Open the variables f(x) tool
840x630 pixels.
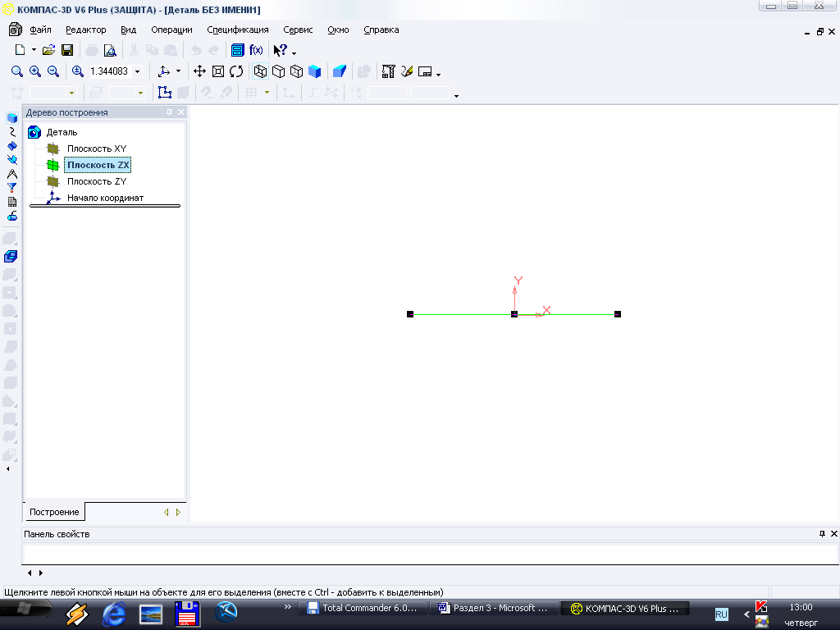pyautogui.click(x=256, y=50)
